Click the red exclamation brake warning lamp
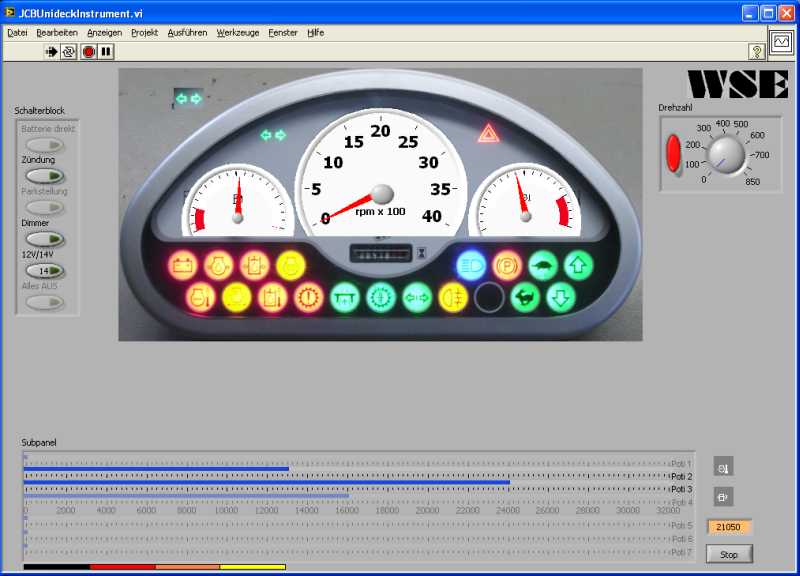This screenshot has height=576, width=800. pos(308,297)
